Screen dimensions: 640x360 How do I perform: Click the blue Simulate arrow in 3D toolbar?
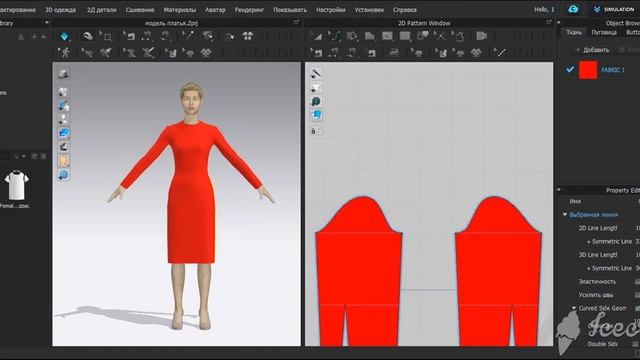point(64,36)
